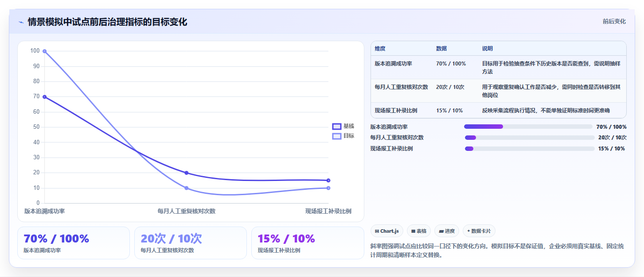Toggle the 目标 legend series
The height and width of the screenshot is (277, 644).
click(x=343, y=136)
